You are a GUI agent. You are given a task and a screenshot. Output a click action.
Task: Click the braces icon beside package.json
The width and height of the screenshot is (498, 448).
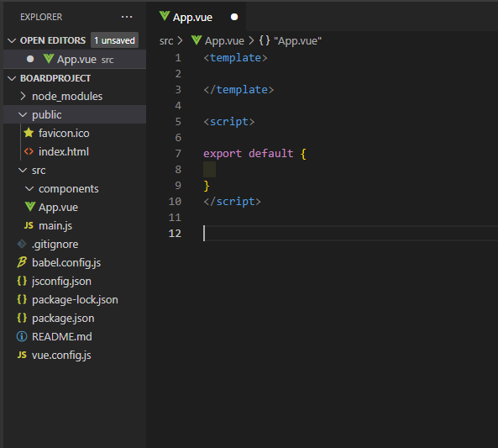pyautogui.click(x=22, y=318)
